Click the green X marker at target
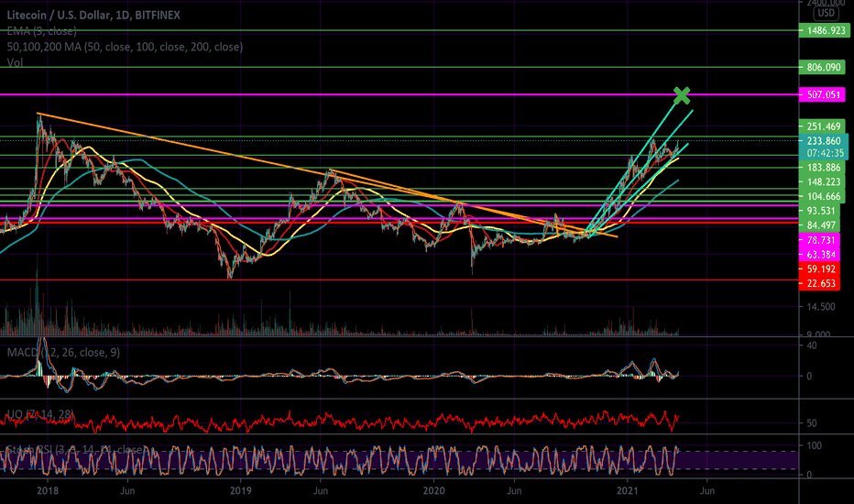The width and height of the screenshot is (854, 504). (682, 95)
